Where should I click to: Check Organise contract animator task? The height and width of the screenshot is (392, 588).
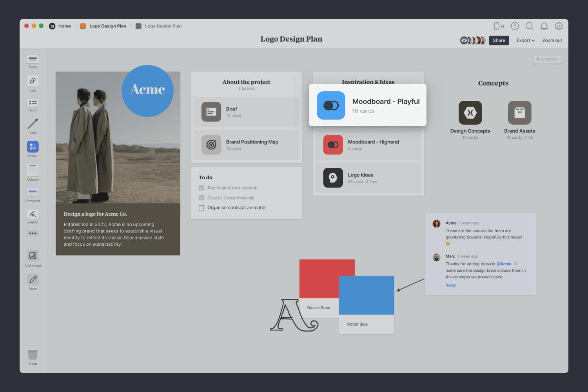pos(201,208)
